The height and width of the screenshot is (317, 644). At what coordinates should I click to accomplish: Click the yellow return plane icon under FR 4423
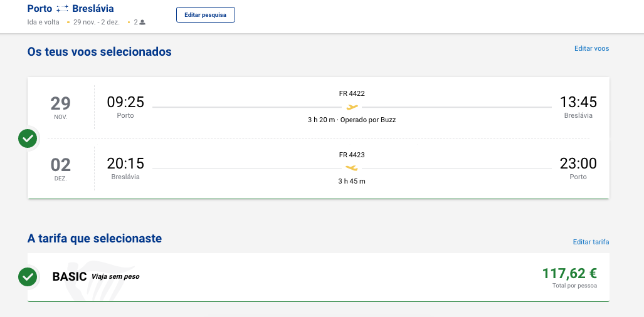352,168
